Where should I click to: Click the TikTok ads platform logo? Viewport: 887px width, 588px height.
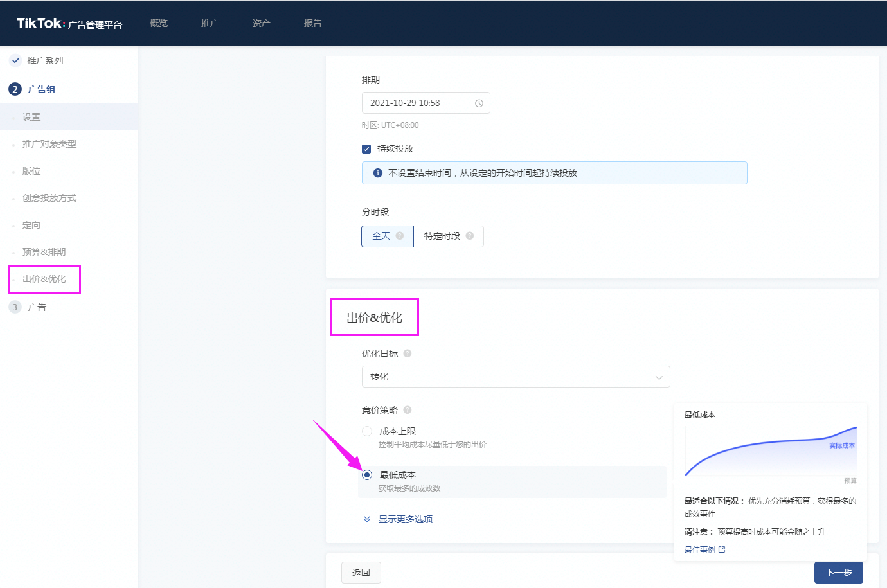click(69, 24)
